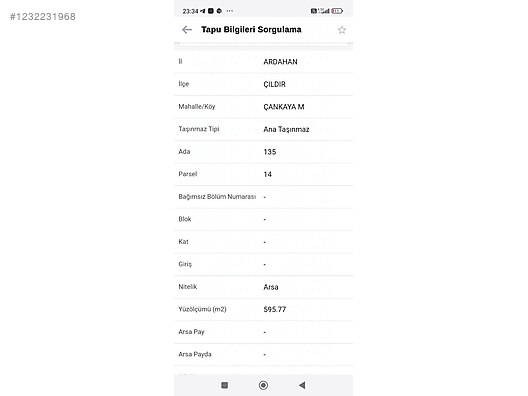
Task: Tap the Arsa Pay row
Action: point(263,332)
